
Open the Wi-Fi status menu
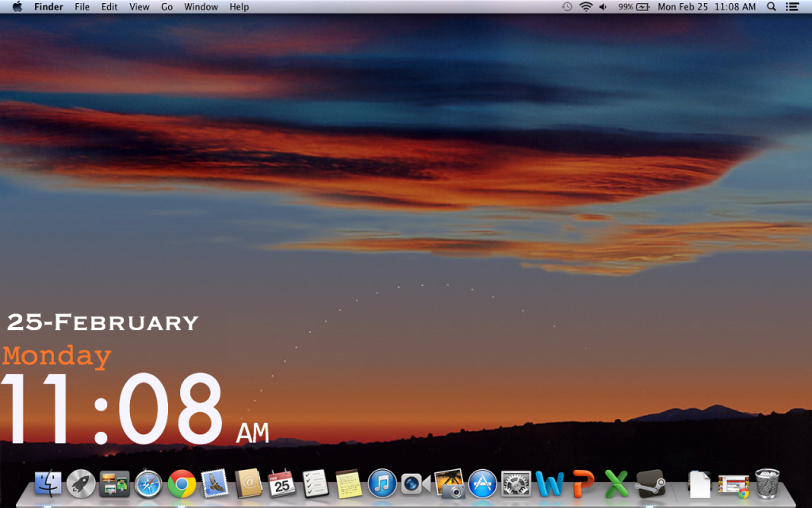[x=586, y=6]
